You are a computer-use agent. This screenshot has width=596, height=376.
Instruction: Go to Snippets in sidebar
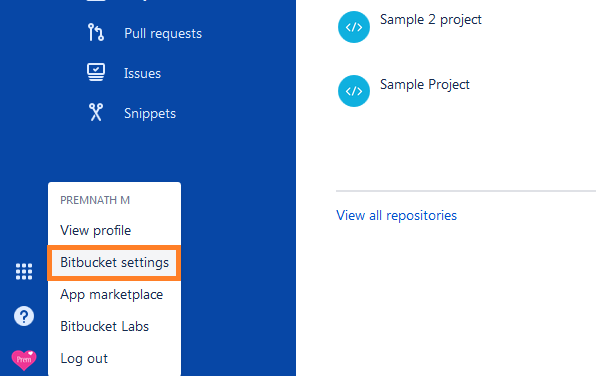(x=150, y=114)
